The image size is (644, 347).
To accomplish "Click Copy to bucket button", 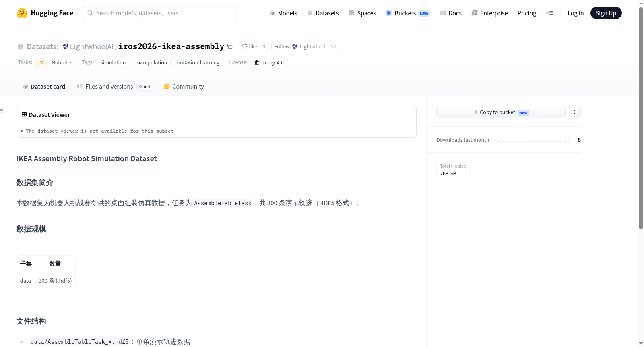I will pos(501,112).
